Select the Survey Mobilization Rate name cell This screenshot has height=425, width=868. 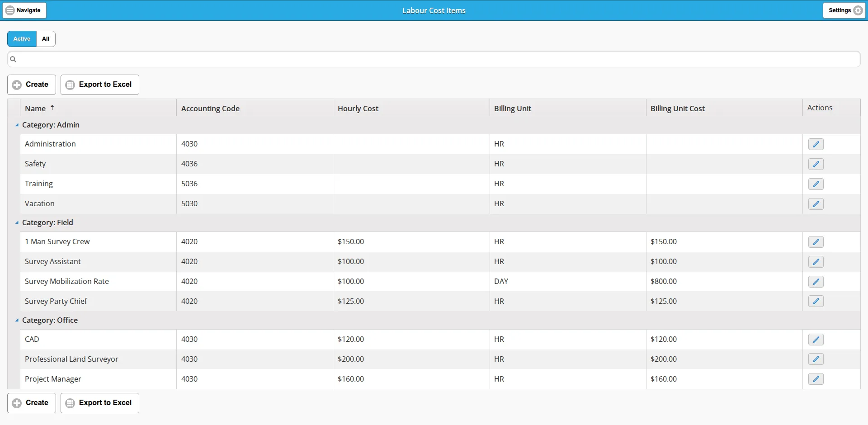pyautogui.click(x=98, y=281)
